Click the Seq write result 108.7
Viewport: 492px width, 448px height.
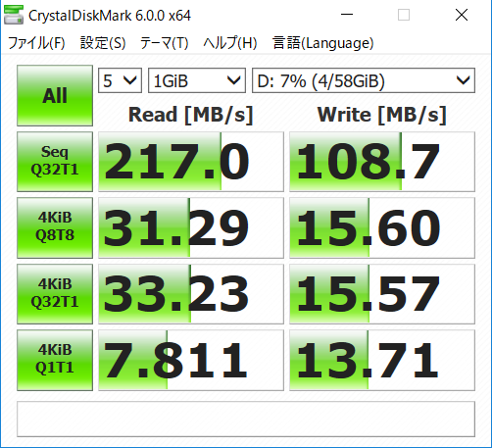pos(382,162)
